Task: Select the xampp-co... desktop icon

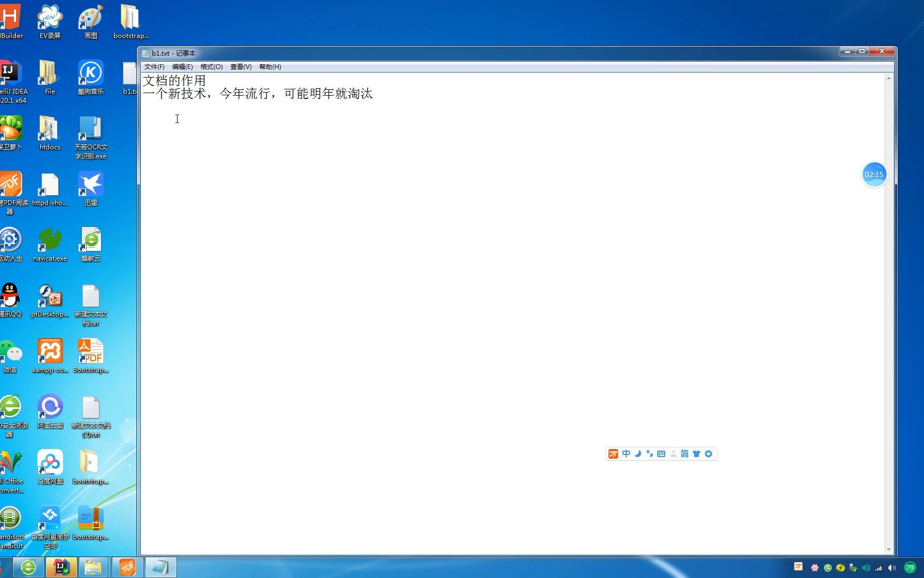Action: coord(50,356)
